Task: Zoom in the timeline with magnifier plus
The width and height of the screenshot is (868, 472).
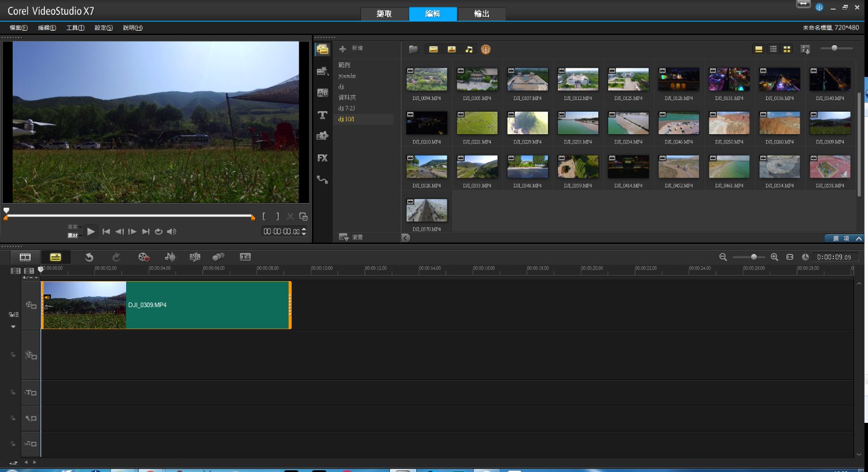Action: coord(774,257)
